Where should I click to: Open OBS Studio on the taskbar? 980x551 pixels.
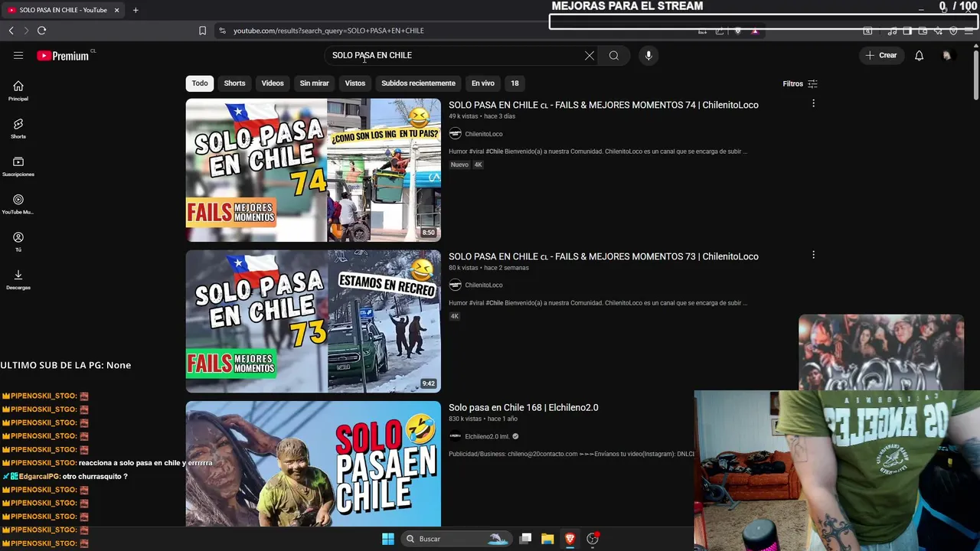(x=592, y=539)
